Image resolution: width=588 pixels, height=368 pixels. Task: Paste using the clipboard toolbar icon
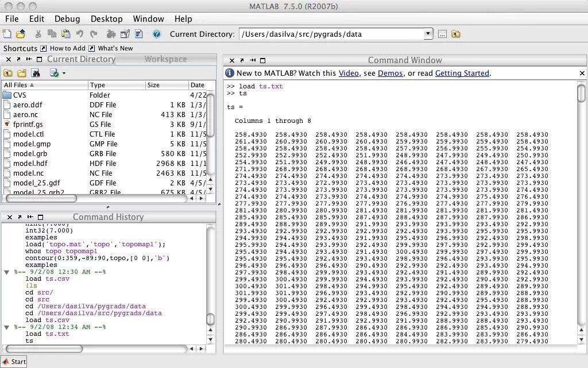(x=65, y=34)
